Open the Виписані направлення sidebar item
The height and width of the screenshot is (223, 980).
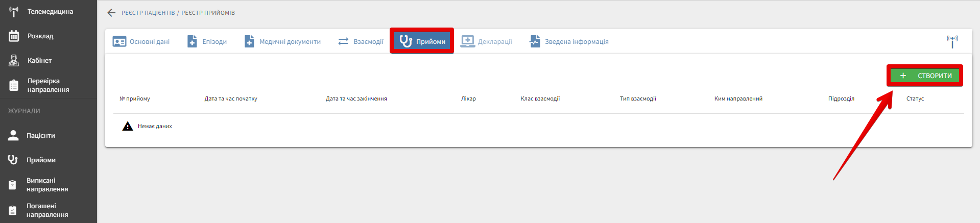click(47, 185)
